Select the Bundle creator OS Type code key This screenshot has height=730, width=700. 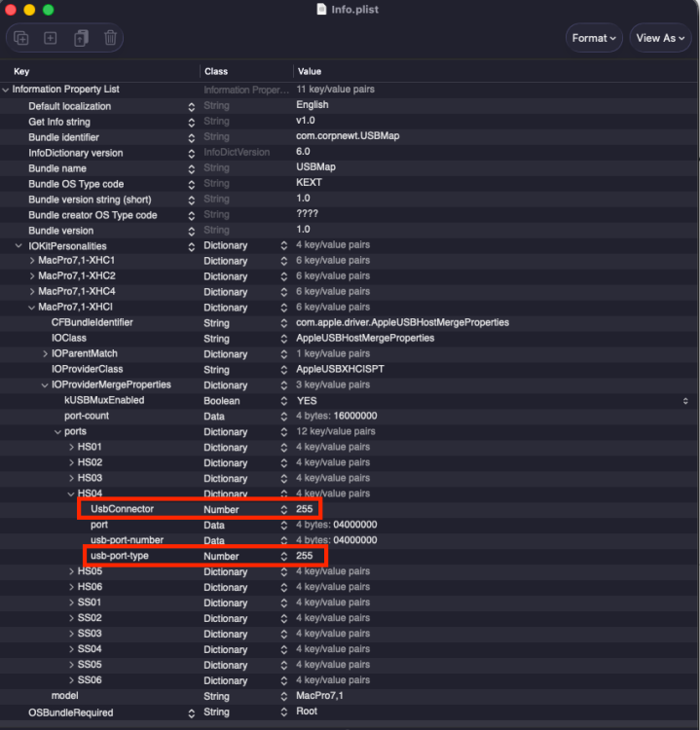click(x=92, y=215)
